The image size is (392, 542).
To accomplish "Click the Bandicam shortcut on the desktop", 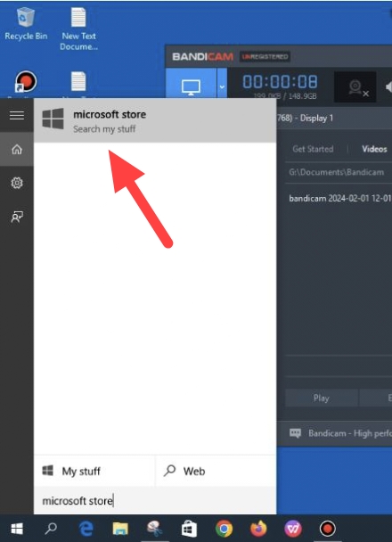I will pyautogui.click(x=26, y=82).
